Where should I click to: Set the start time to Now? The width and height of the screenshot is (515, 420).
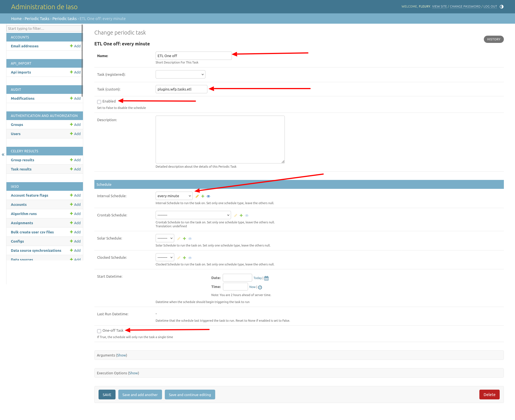(252, 287)
